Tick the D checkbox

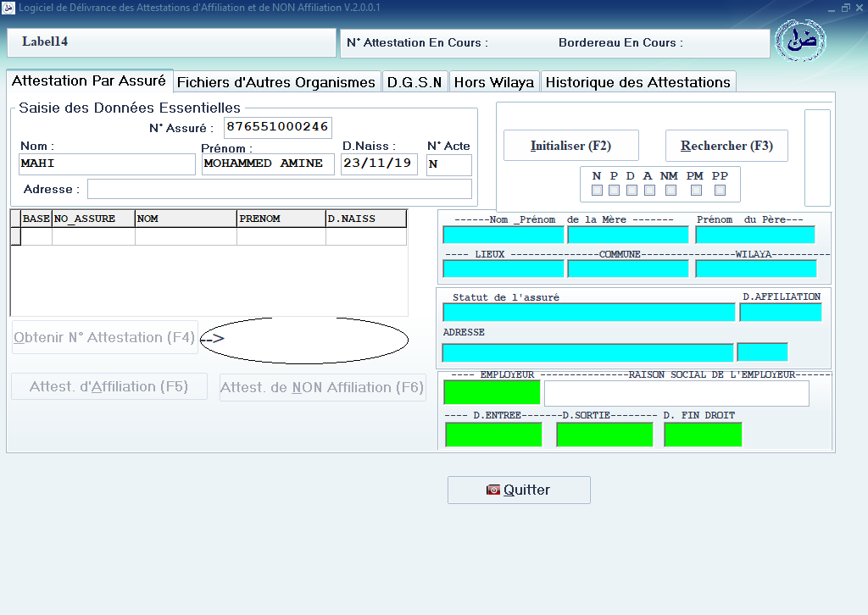point(632,191)
